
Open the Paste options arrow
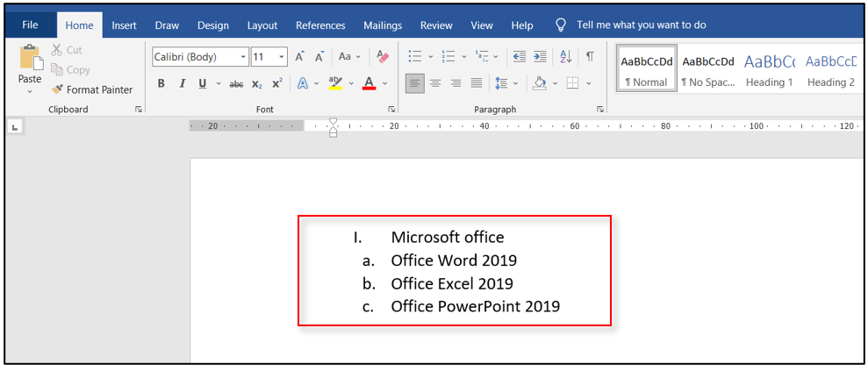pos(30,91)
